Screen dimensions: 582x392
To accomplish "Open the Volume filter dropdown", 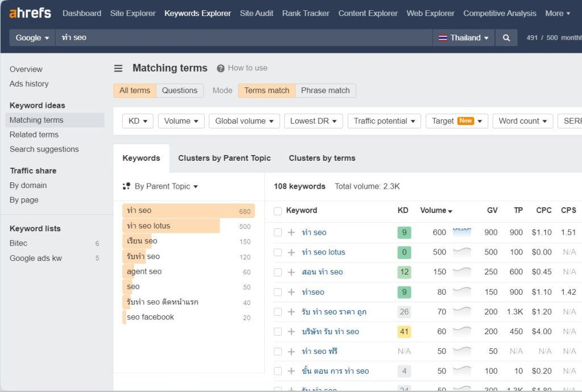I will [x=181, y=121].
